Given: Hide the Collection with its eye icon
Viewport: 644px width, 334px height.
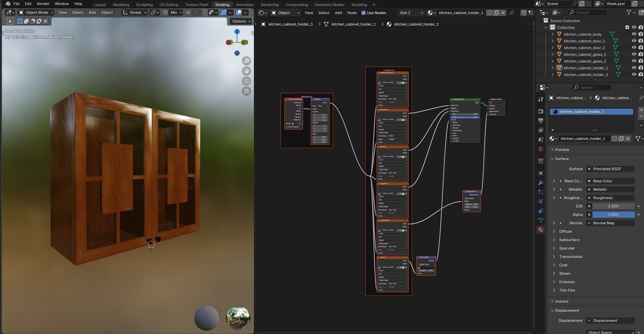Looking at the screenshot, I should [634, 27].
